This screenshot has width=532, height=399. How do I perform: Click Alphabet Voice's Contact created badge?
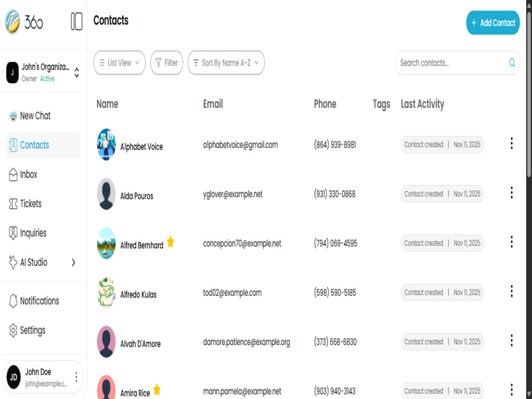(x=443, y=145)
